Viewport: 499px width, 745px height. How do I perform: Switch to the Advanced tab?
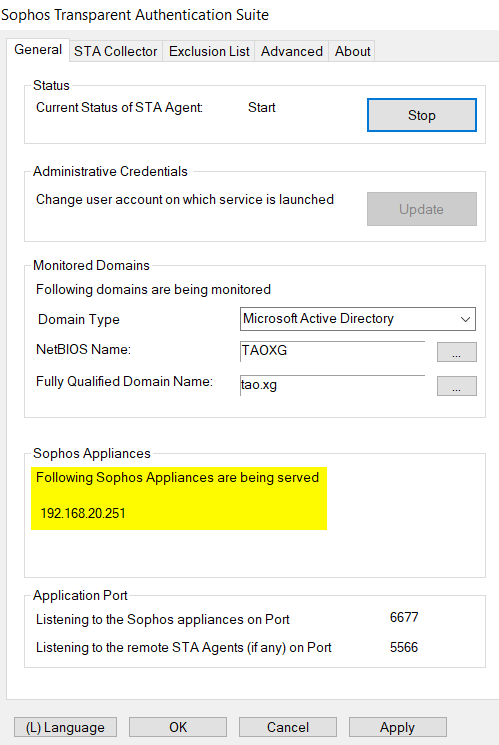pos(291,51)
